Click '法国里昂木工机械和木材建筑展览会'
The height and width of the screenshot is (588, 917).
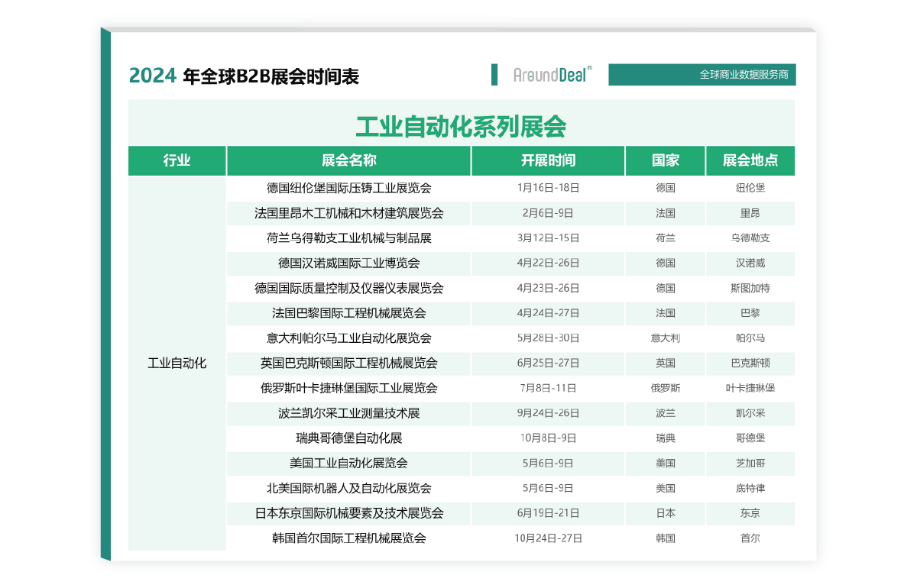[x=349, y=213]
